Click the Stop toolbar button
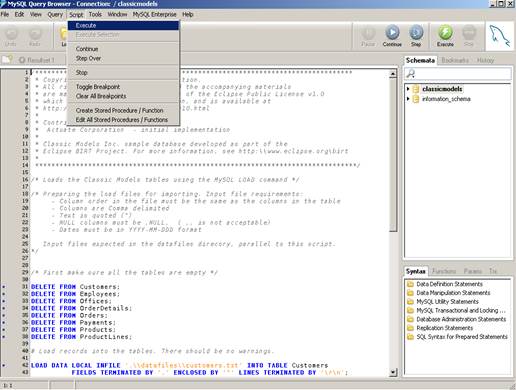This screenshot has height=390, width=516. tap(469, 36)
